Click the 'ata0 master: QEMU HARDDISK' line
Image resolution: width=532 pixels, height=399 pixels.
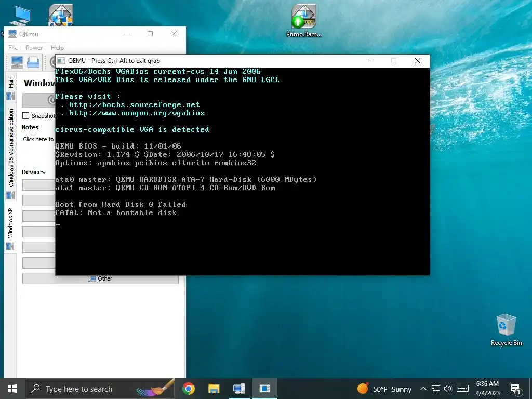point(186,179)
